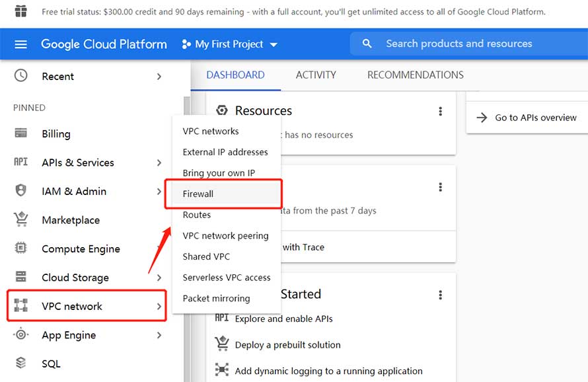The width and height of the screenshot is (588, 382).
Task: Click the left navigation panel scrollbar
Action: coord(187,239)
